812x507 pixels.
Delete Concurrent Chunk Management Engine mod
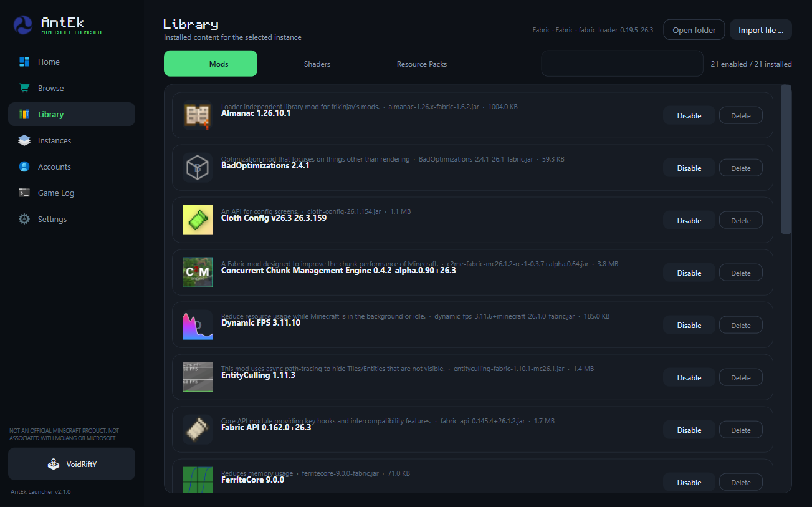741,273
